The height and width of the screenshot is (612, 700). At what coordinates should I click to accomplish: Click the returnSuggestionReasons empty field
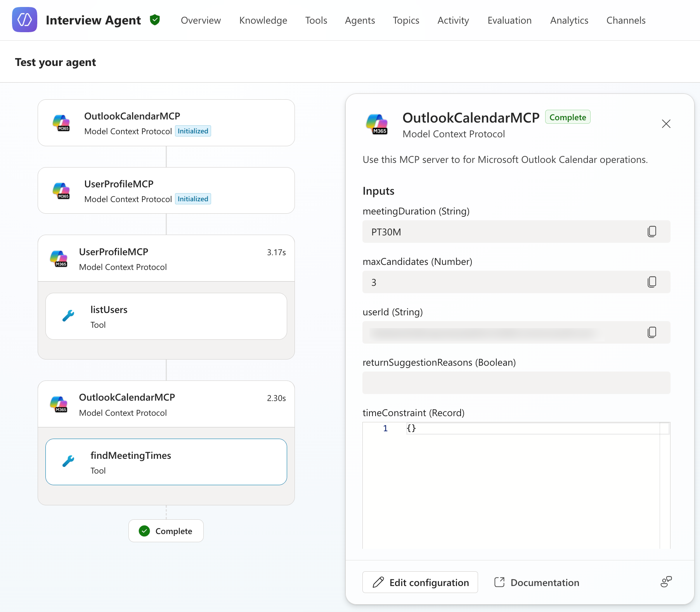tap(516, 383)
